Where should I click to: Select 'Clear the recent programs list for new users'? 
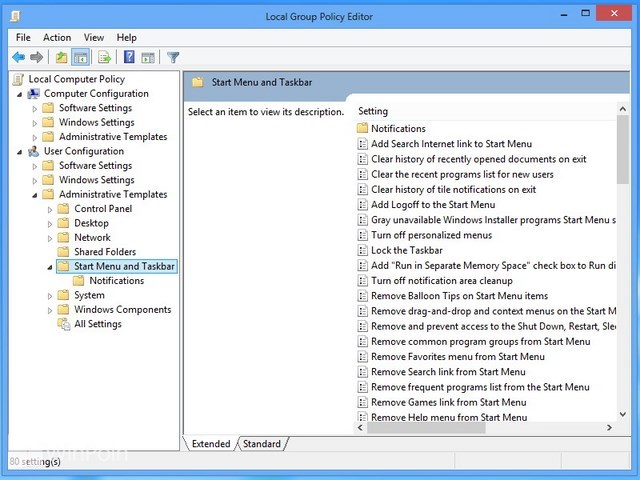pos(462,174)
